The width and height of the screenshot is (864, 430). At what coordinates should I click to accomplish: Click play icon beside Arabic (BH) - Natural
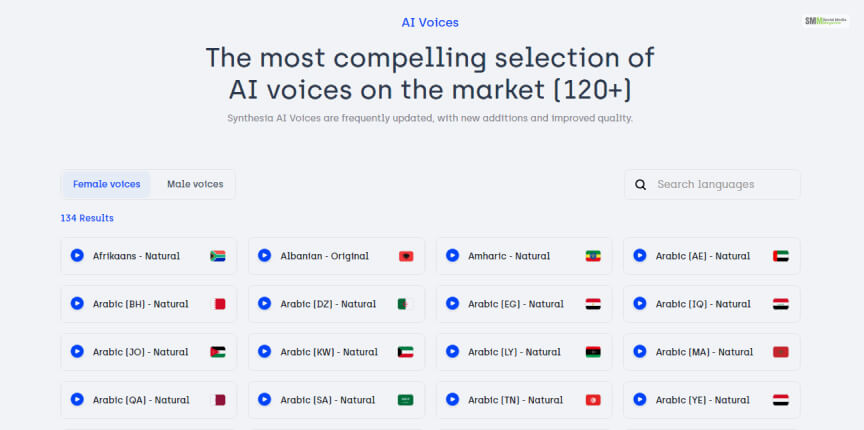point(77,304)
